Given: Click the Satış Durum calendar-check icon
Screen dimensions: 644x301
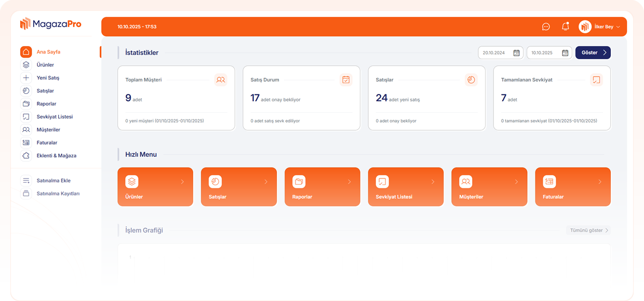Looking at the screenshot, I should click(346, 80).
